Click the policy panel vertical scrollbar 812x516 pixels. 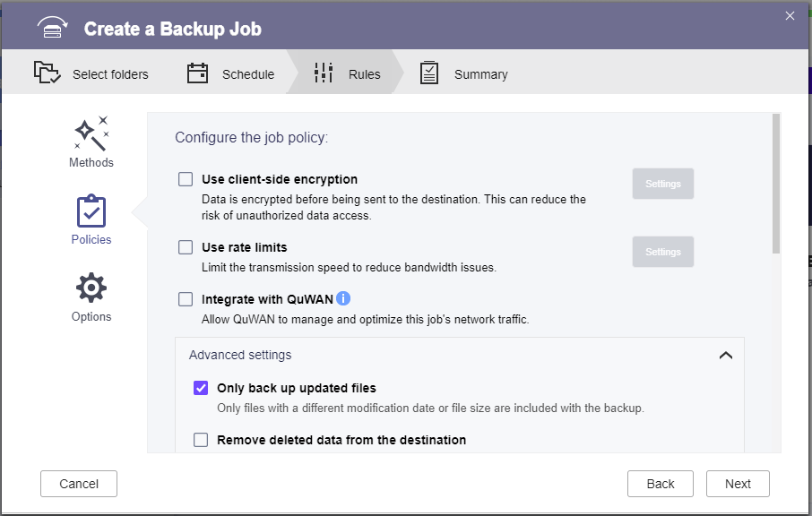click(776, 184)
